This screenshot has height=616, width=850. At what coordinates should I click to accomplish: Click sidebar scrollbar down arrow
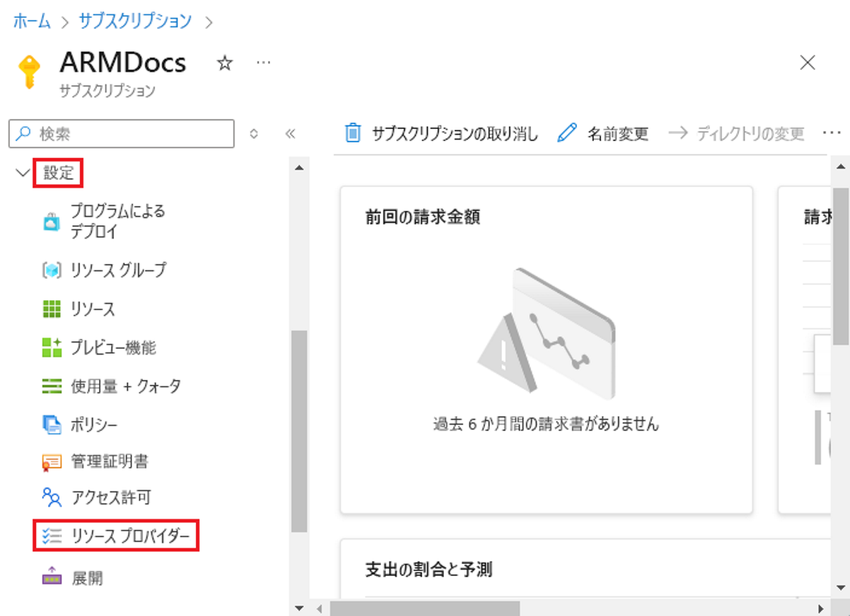pos(299,609)
